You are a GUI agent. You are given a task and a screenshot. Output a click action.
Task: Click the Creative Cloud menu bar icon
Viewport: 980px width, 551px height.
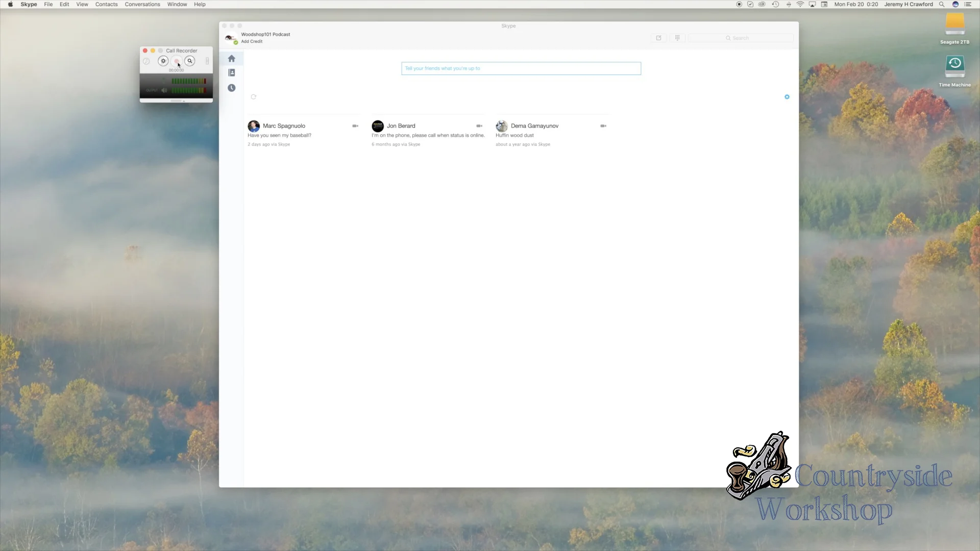(762, 4)
